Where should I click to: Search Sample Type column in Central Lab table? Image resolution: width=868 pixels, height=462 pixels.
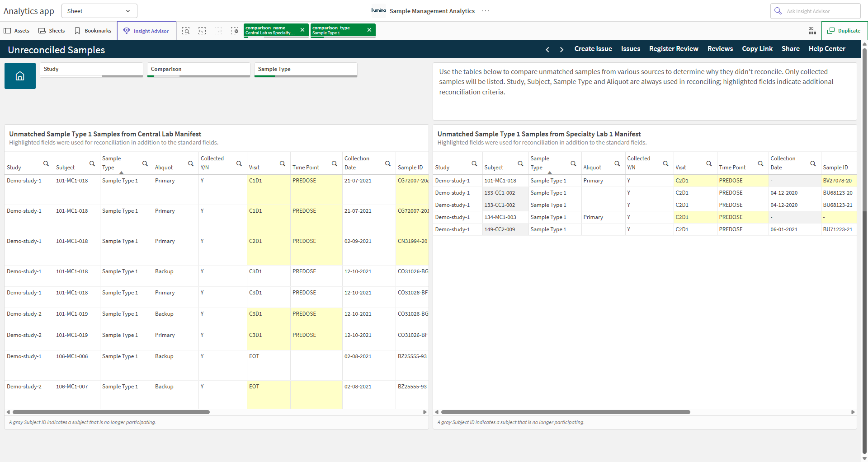pos(145,163)
